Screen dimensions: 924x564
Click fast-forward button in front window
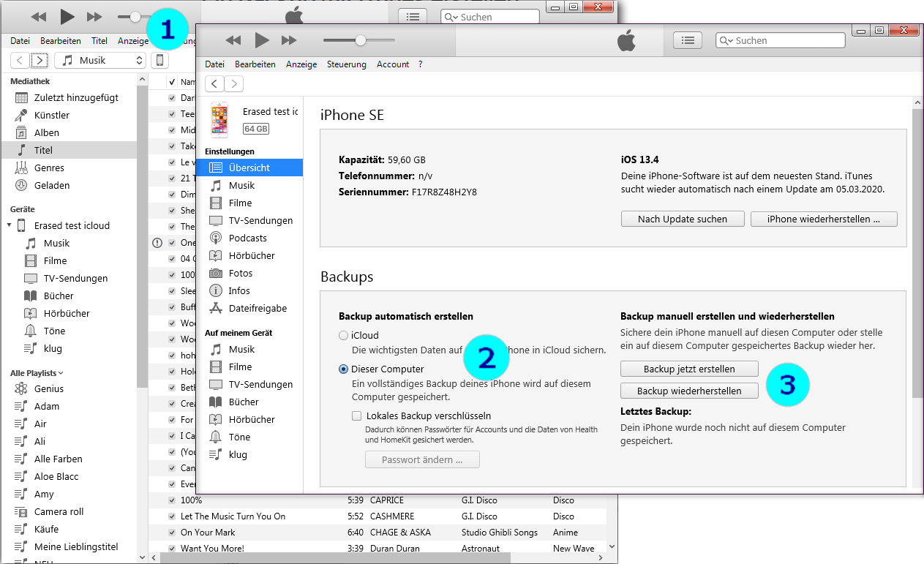coord(290,40)
